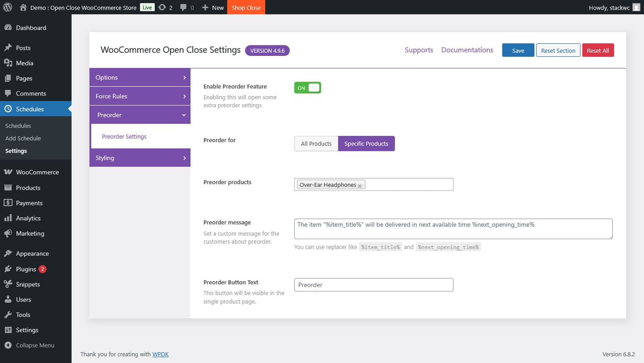Screen dimensions: 644x363
Task: Open Settings under Schedules submenu
Action: 16,151
